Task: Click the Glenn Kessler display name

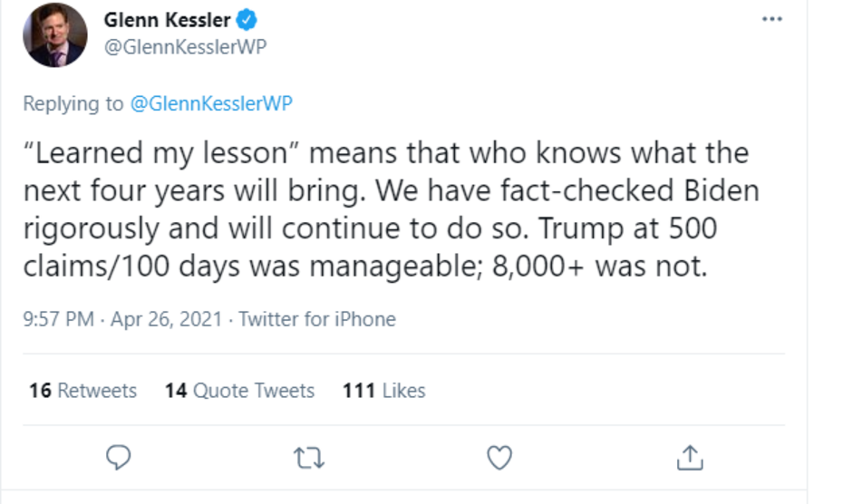Action: (x=169, y=18)
